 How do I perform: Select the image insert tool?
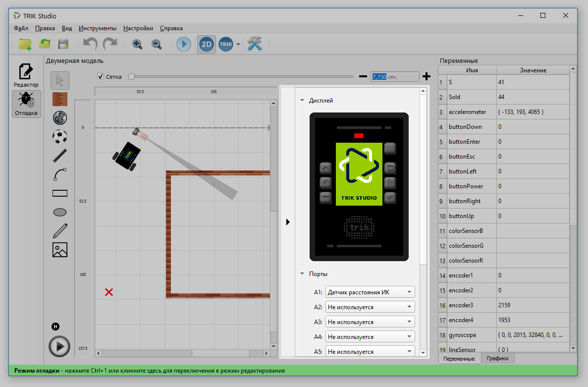coord(60,250)
